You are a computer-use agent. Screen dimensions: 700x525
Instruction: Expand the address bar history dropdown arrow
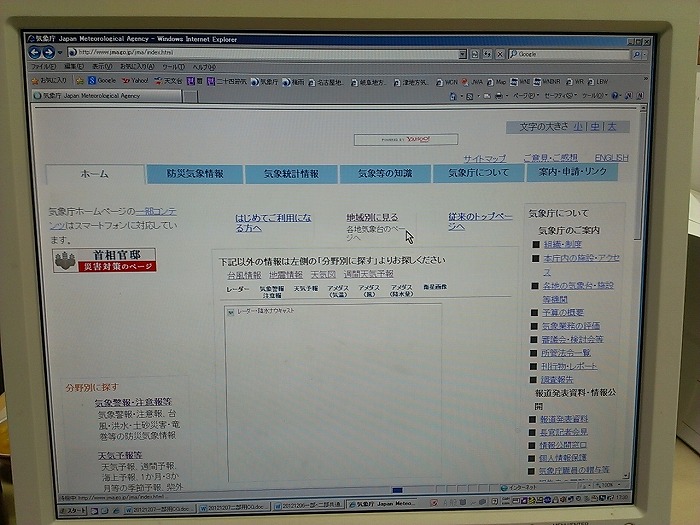point(463,54)
